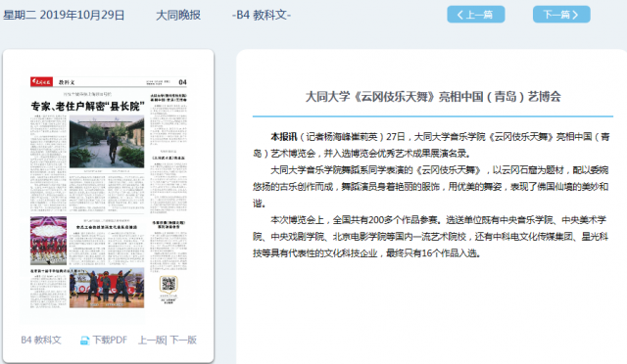Open the previous page via 上一版

click(x=151, y=340)
